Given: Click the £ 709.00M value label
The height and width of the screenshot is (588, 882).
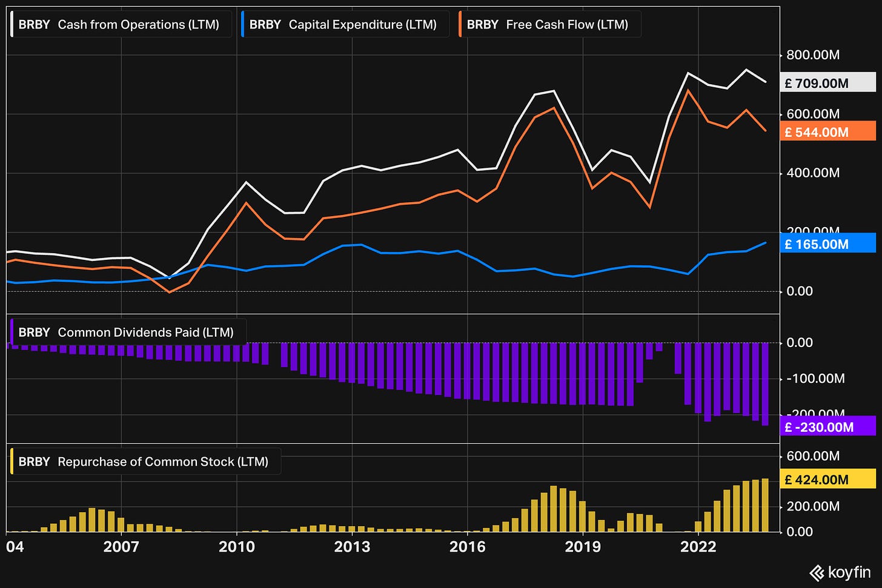Looking at the screenshot, I should (827, 83).
